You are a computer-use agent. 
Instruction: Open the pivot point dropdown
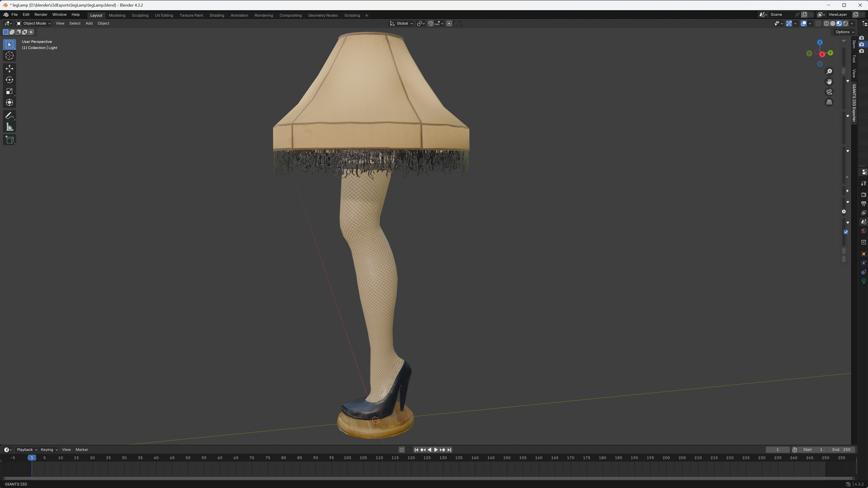tap(420, 23)
